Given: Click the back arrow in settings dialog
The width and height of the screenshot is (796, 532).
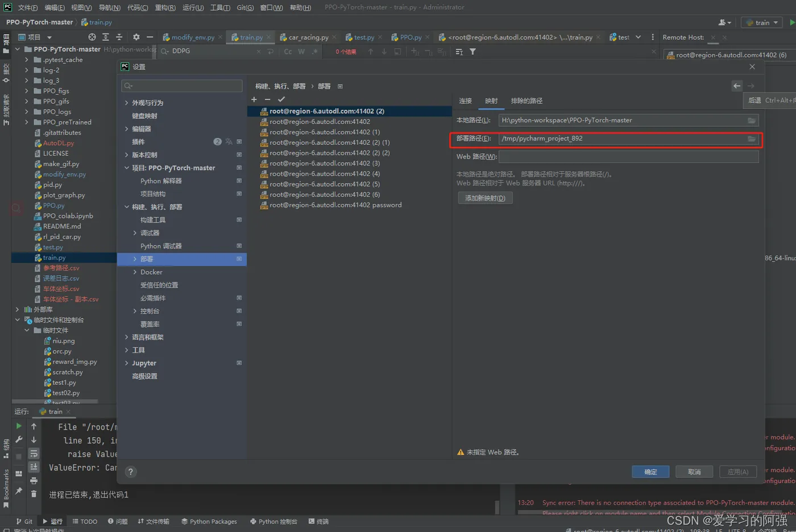Looking at the screenshot, I should coord(737,86).
